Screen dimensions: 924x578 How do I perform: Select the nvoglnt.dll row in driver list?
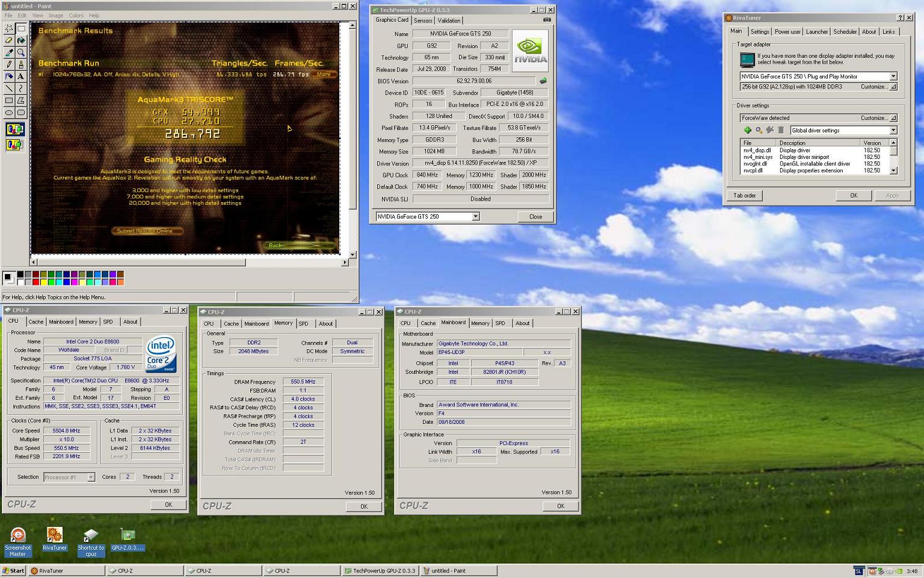[x=815, y=164]
